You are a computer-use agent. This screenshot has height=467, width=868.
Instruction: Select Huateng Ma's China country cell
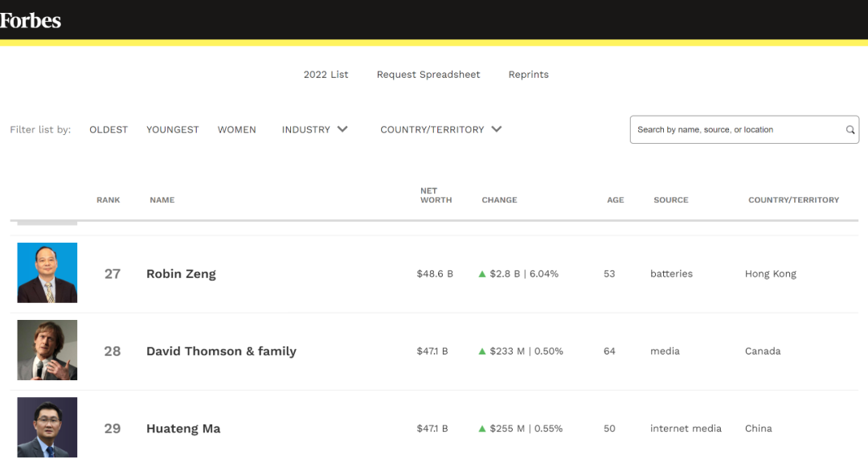[759, 429]
